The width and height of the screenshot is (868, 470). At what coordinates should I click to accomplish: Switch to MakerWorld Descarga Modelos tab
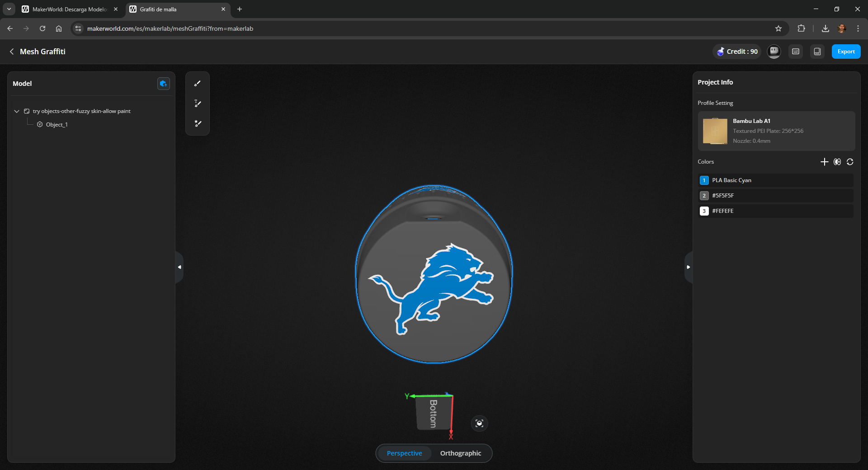point(69,9)
